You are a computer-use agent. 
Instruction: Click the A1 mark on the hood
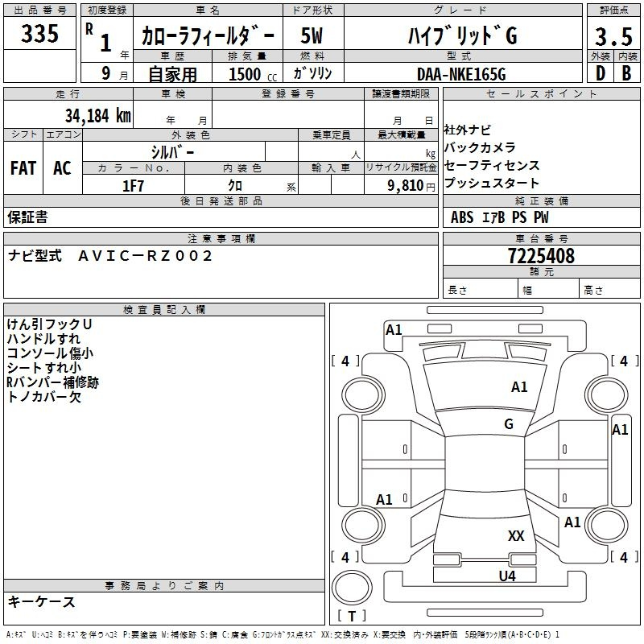pos(519,386)
